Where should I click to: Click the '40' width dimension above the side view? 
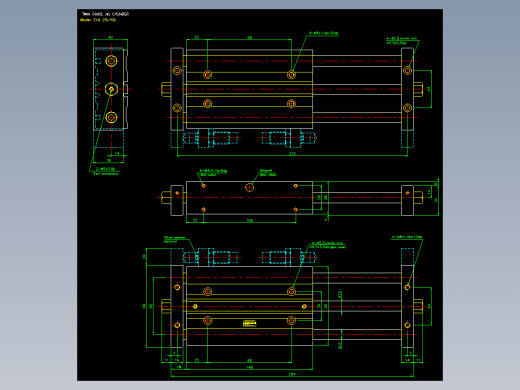point(111,37)
